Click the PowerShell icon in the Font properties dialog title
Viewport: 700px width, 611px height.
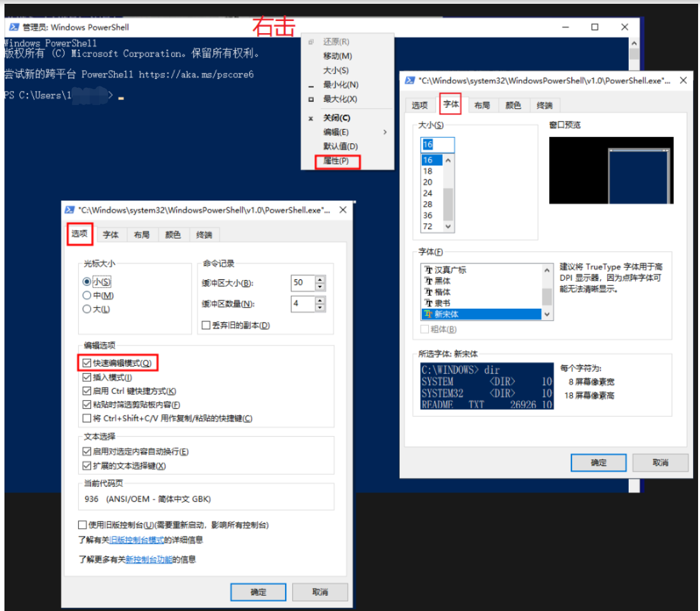point(409,80)
